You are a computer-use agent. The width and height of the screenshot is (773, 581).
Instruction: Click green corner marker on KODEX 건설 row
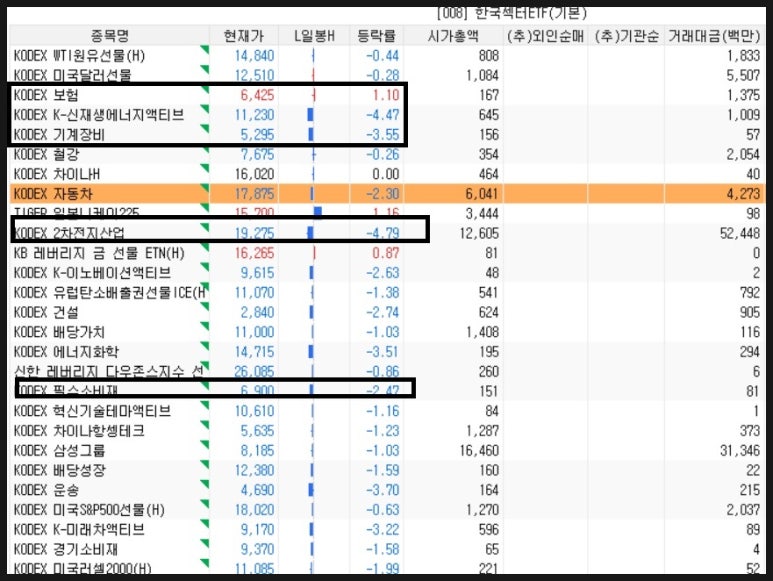point(205,307)
